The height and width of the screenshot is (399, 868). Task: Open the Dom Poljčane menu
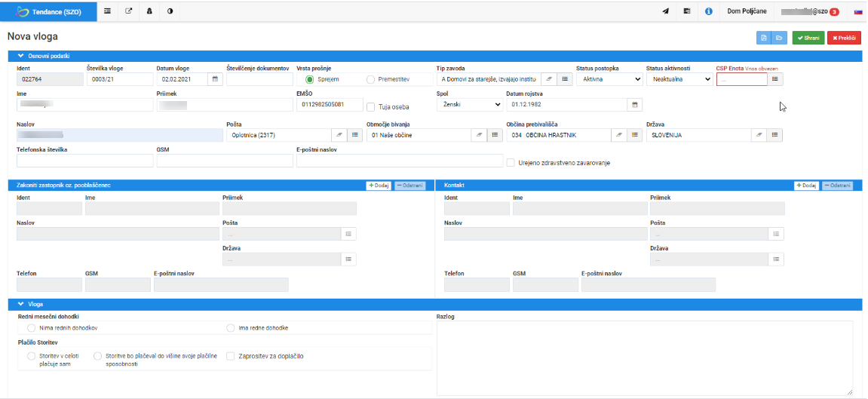(x=747, y=11)
